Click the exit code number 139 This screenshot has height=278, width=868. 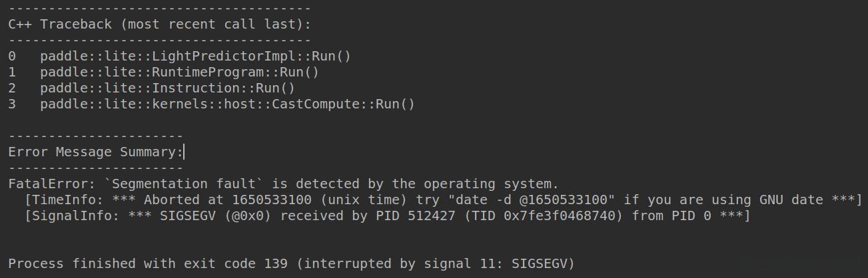[276, 264]
